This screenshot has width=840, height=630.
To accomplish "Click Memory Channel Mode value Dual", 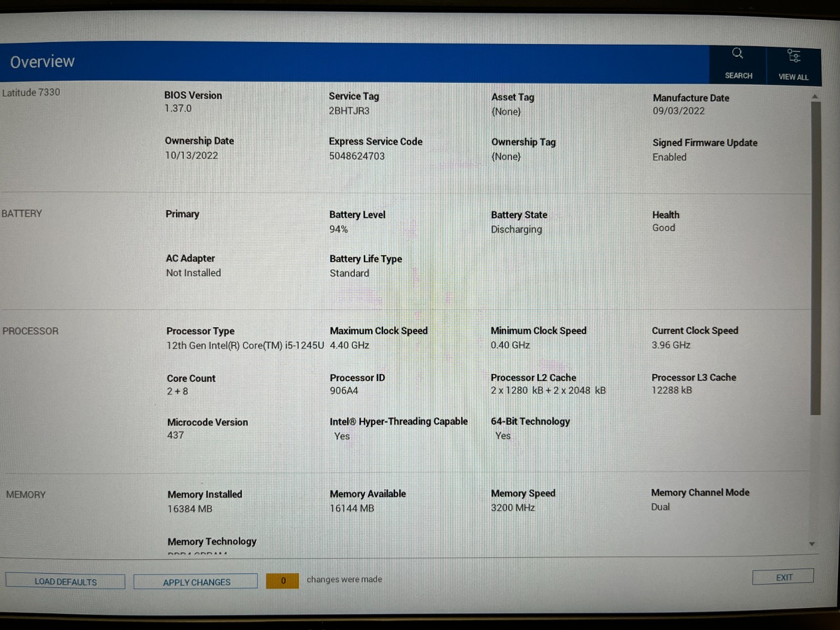I will pos(660,507).
